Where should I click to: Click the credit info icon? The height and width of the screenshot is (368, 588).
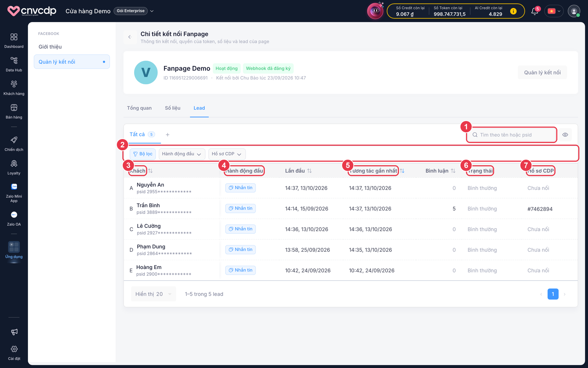pos(513,11)
